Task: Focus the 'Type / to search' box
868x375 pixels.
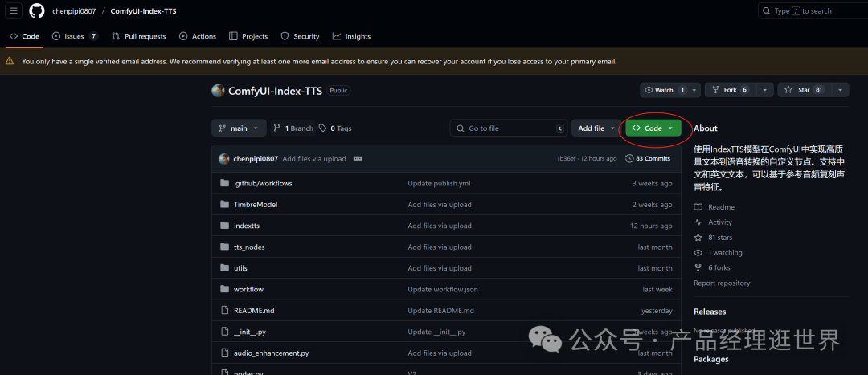Action: coord(813,10)
